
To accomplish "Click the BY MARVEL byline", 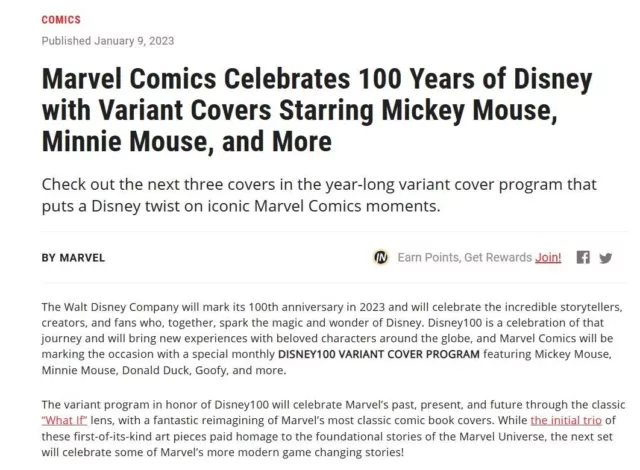I will coord(73,258).
